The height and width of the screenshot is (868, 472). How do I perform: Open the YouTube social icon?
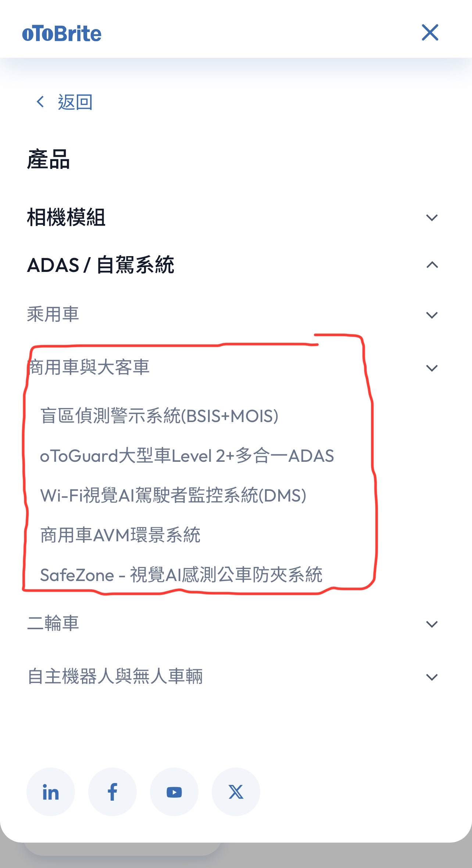174,792
